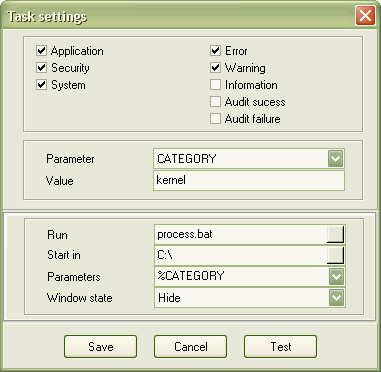Save the task settings
The height and width of the screenshot is (372, 381).
tap(100, 347)
